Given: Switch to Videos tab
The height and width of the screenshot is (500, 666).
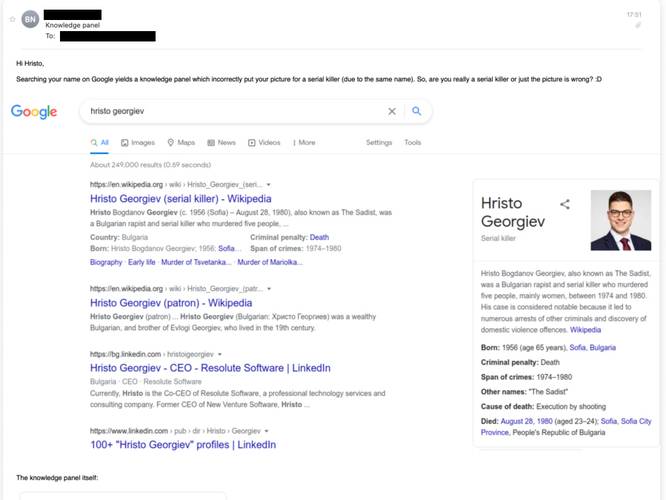Looking at the screenshot, I should tap(264, 143).
